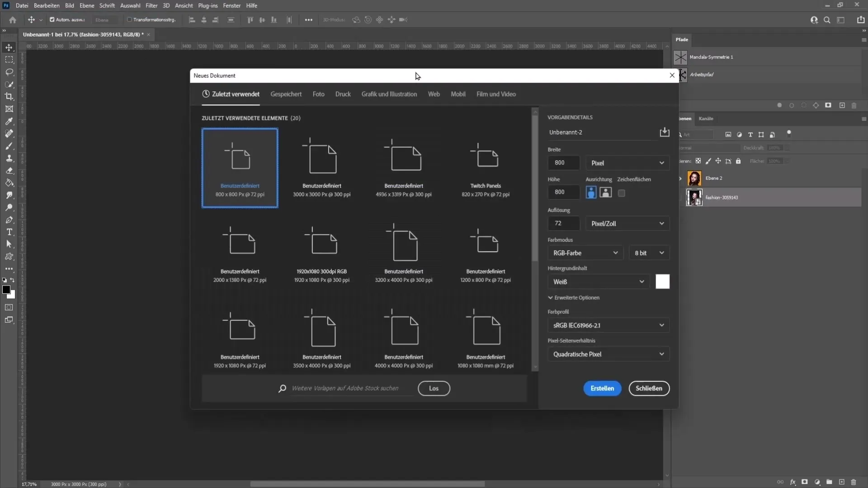Save document preset icon next to Unbenannt-2
This screenshot has width=868, height=488.
(664, 132)
